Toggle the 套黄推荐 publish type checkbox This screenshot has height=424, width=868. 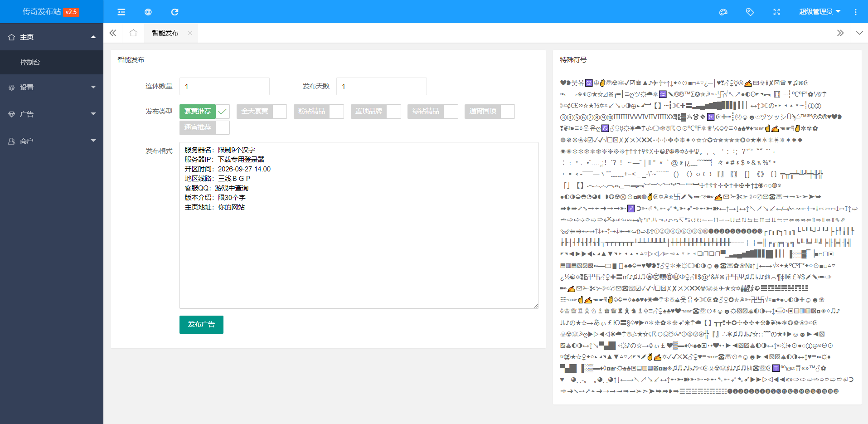(x=204, y=111)
